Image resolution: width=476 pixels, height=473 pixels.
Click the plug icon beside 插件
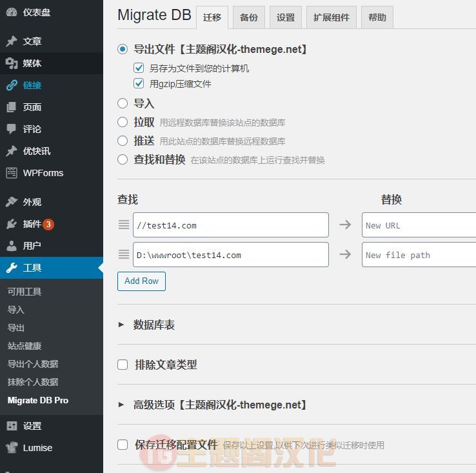[12, 224]
